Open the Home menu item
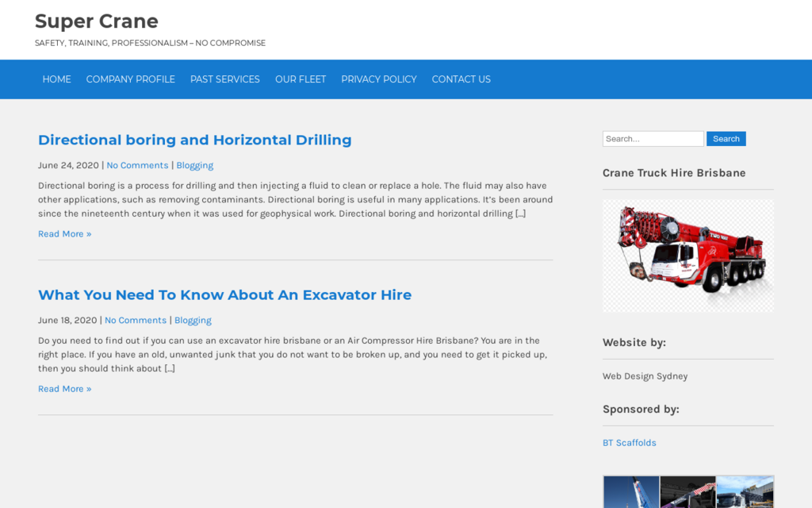This screenshot has width=812, height=508. pos(56,79)
